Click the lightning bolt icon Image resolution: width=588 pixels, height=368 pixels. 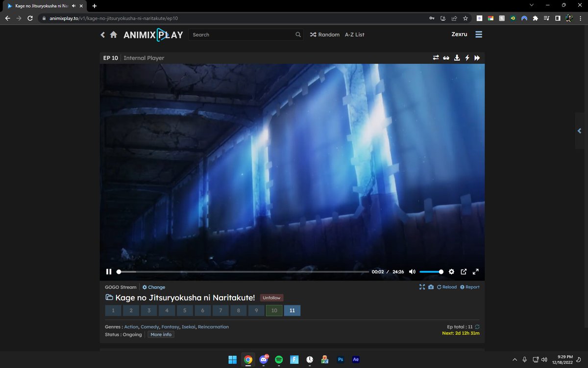tap(467, 58)
